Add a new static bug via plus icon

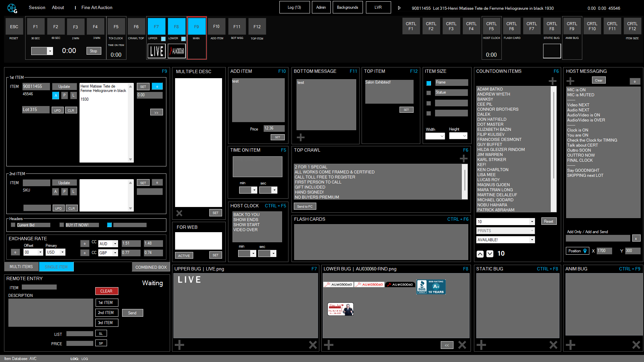[x=481, y=345]
